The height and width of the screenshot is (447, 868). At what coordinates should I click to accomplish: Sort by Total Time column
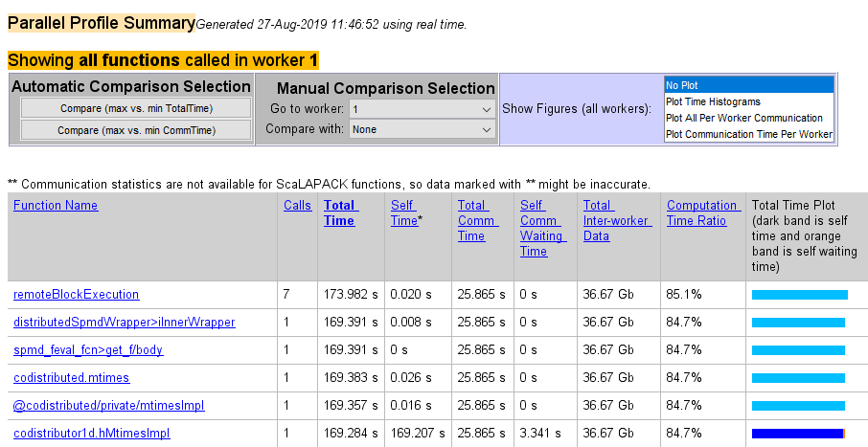point(340,212)
